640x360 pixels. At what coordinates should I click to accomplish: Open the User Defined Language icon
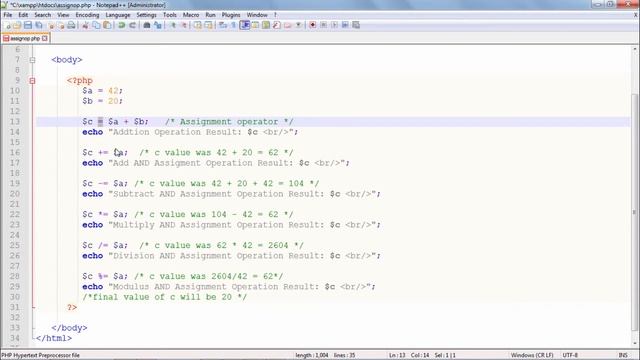point(256,25)
